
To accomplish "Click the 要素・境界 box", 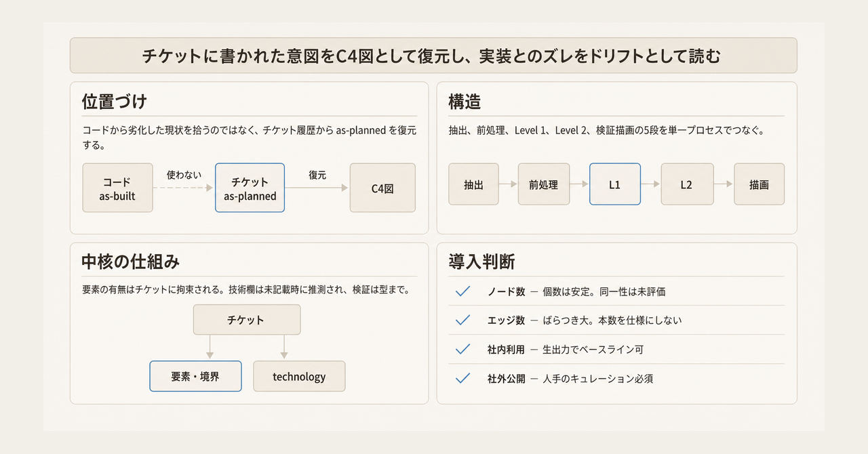I will pos(195,376).
